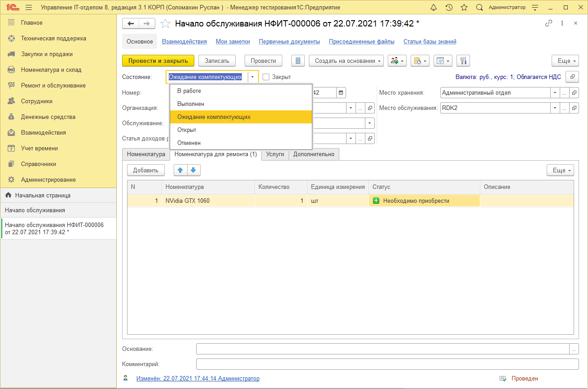The image size is (588, 389).
Task: Open Ремонт и обслуживание section
Action: pos(53,85)
